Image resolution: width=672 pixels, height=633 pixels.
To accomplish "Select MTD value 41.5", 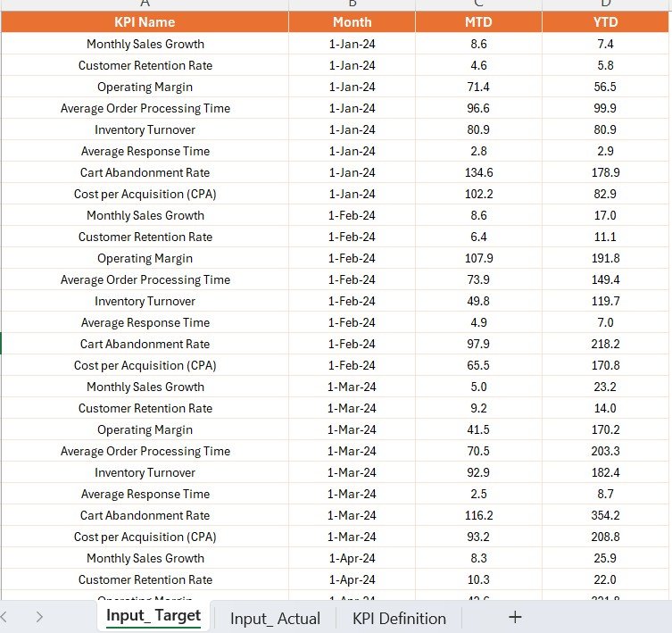I will tap(478, 429).
